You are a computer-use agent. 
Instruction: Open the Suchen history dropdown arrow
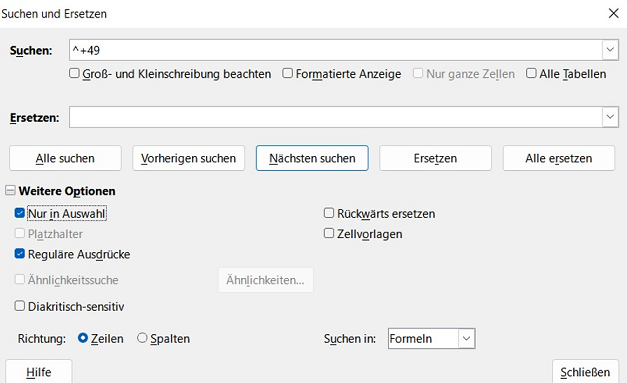[610, 50]
